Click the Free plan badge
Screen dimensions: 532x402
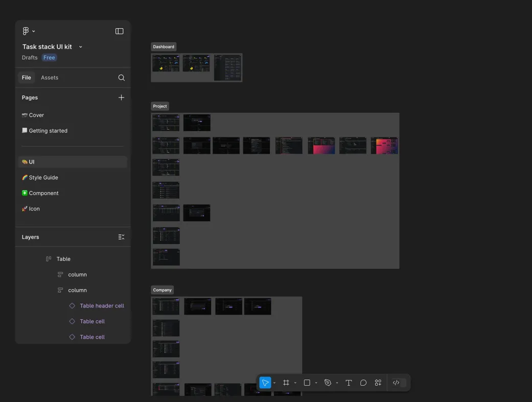[x=49, y=58]
